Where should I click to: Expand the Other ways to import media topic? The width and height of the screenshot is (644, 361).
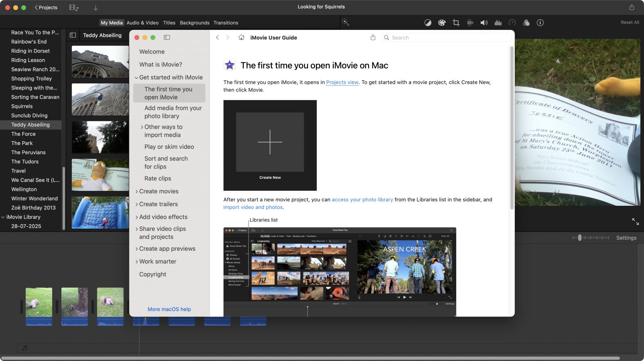coord(142,127)
